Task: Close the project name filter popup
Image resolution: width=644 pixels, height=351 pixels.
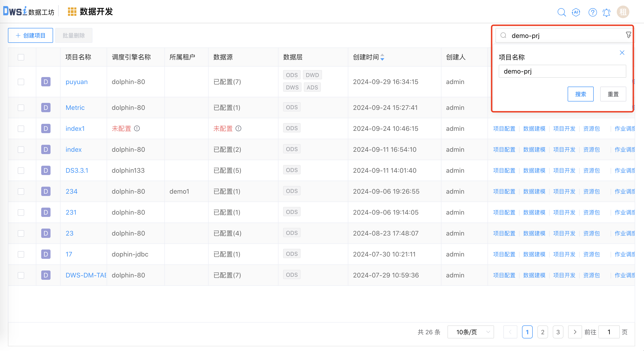Action: click(622, 53)
